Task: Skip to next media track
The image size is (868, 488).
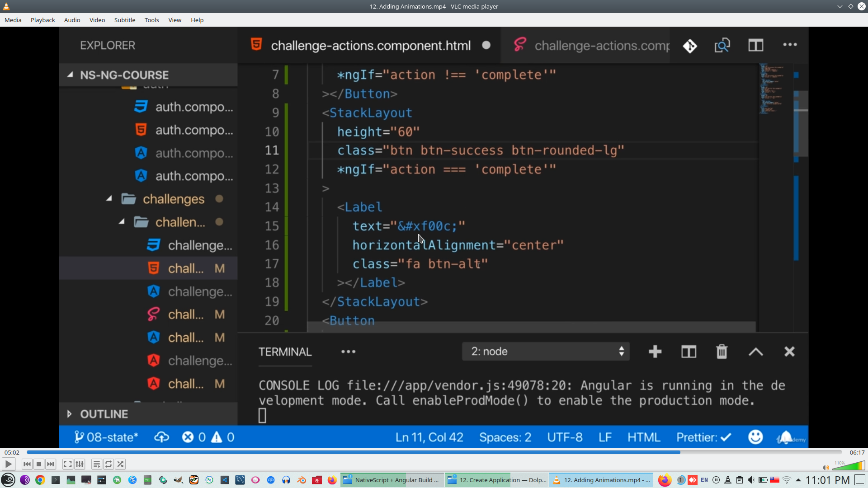Action: pos(51,464)
